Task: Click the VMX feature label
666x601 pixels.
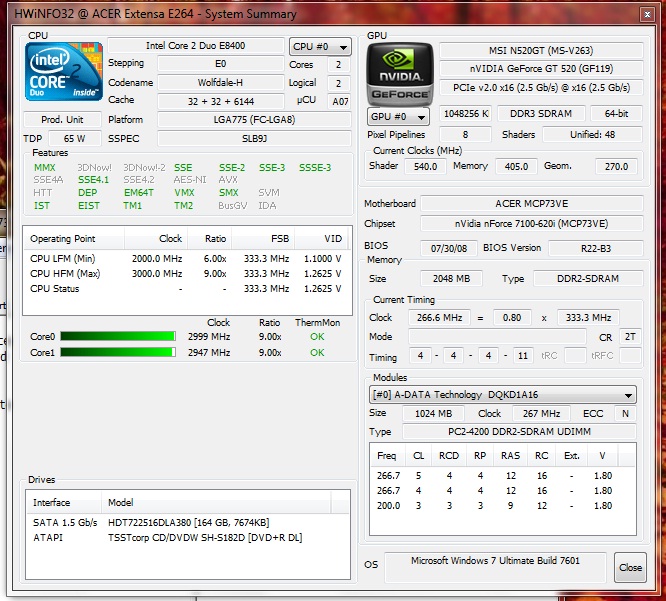Action: click(184, 193)
